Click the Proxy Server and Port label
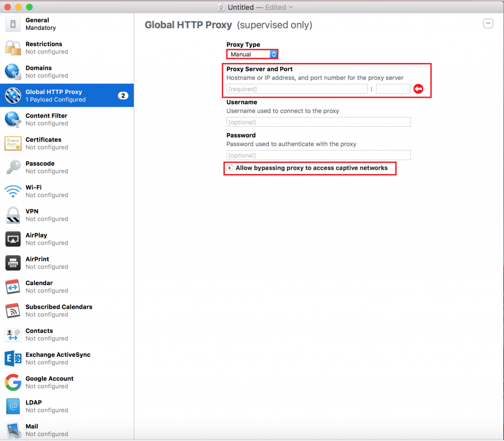The height and width of the screenshot is (441, 504). (x=259, y=69)
